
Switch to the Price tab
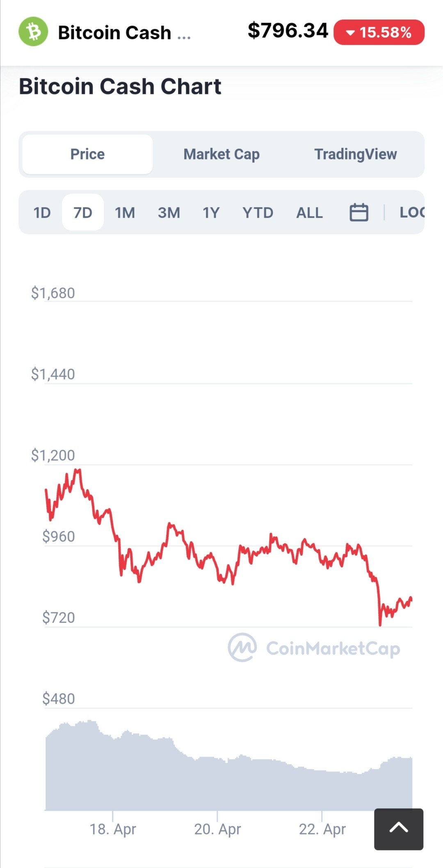pos(87,154)
